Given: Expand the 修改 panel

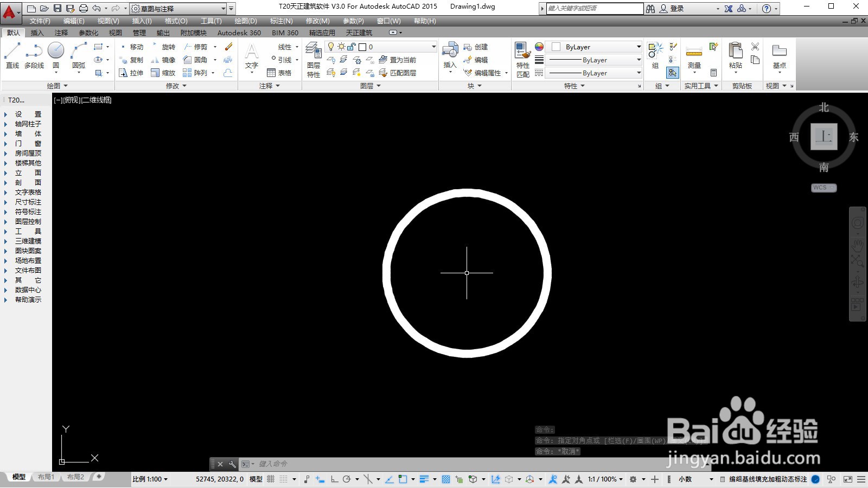Looking at the screenshot, I should pyautogui.click(x=176, y=86).
